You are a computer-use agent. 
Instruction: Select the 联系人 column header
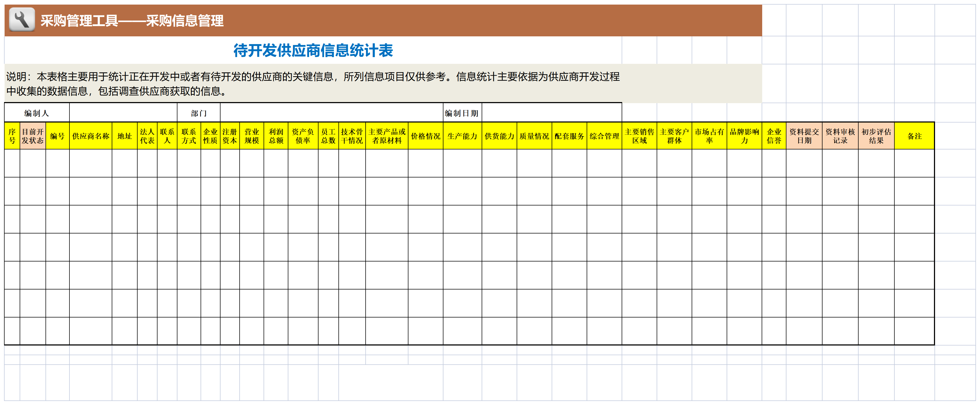167,136
